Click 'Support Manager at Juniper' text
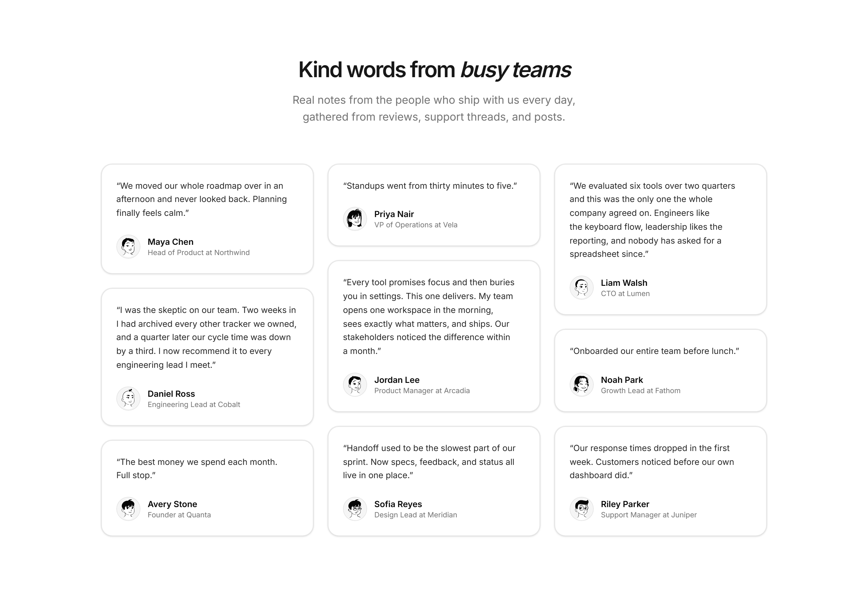This screenshot has width=868, height=609. pyautogui.click(x=649, y=515)
